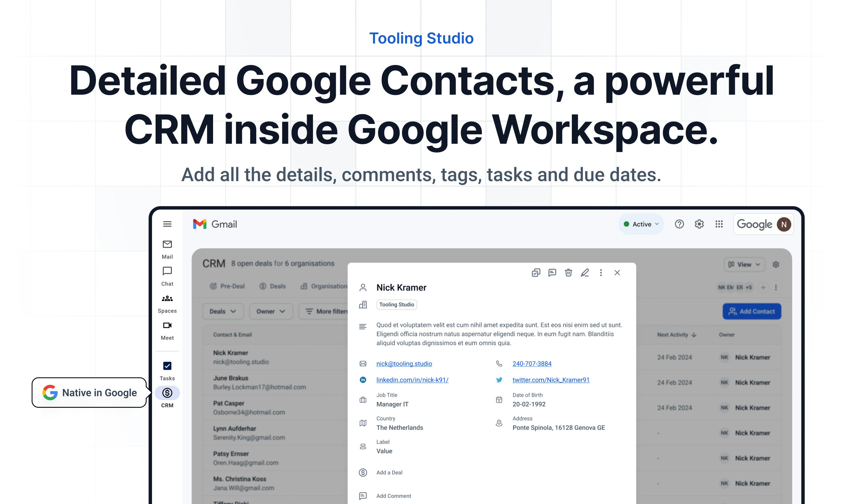Click Add a Deal
843x504 pixels.
pyautogui.click(x=389, y=472)
